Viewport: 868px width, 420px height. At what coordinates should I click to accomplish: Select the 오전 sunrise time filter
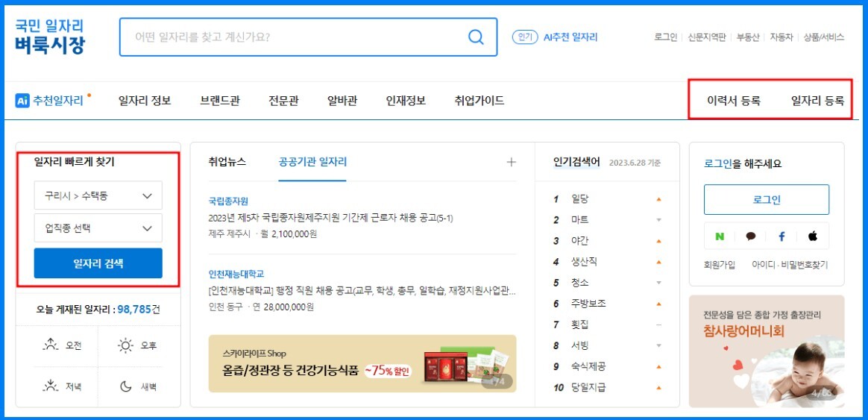[62, 345]
